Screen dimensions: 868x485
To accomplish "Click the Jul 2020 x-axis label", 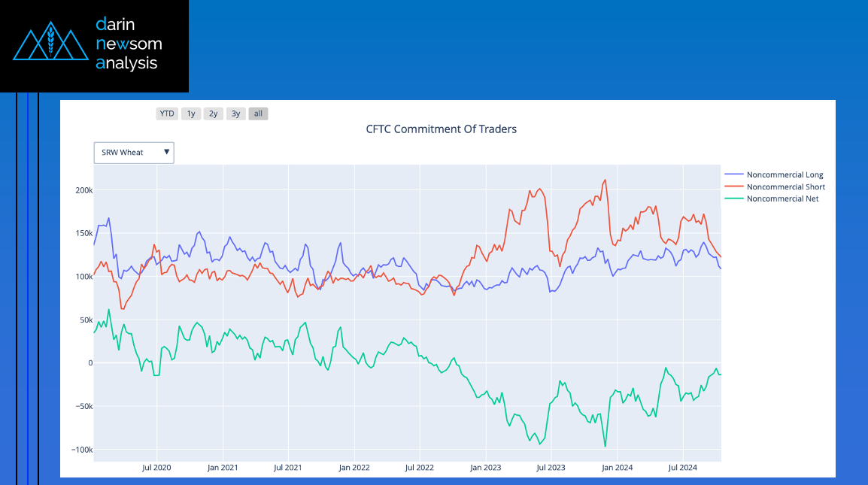I will coord(156,468).
